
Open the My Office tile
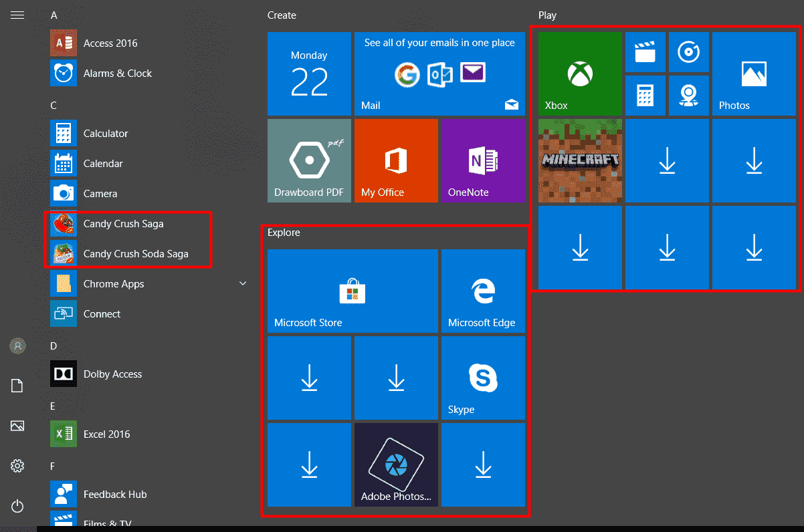(x=396, y=160)
